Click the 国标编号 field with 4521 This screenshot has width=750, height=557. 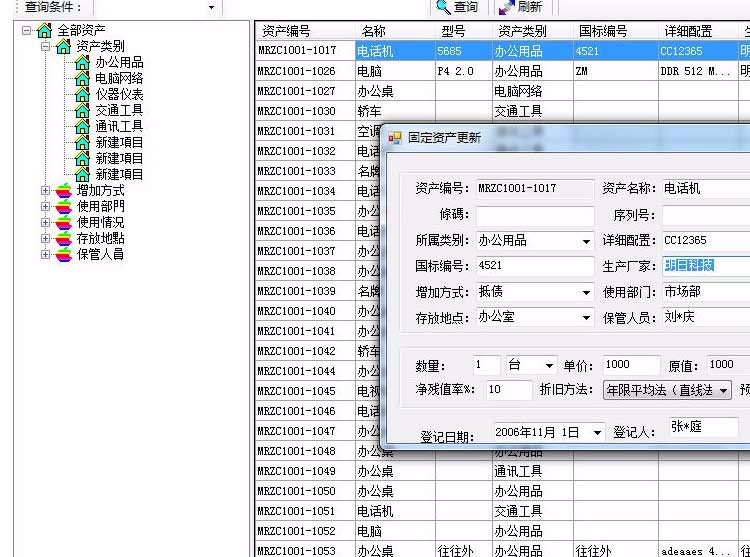coord(535,266)
